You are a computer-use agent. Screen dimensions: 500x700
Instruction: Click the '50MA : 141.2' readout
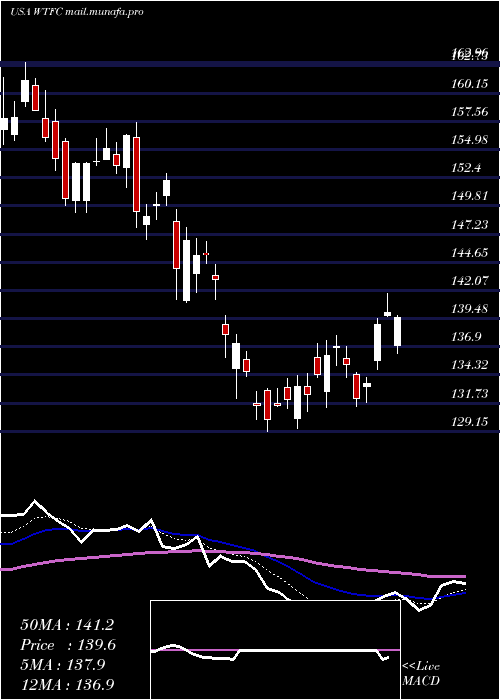67,625
